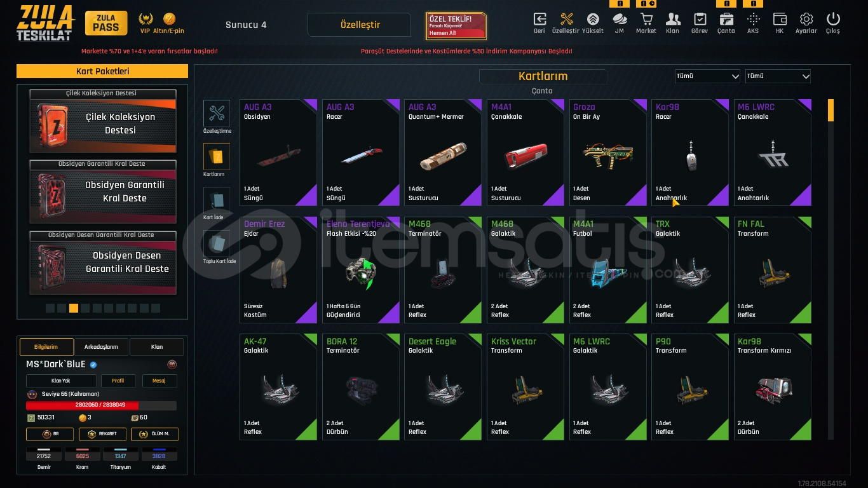Open the Özelleştir selector at top
The width and height of the screenshot is (868, 488).
point(360,25)
